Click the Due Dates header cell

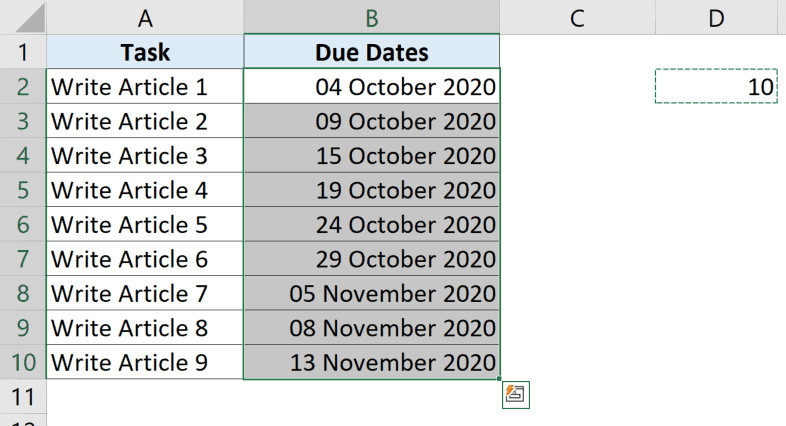tap(371, 52)
